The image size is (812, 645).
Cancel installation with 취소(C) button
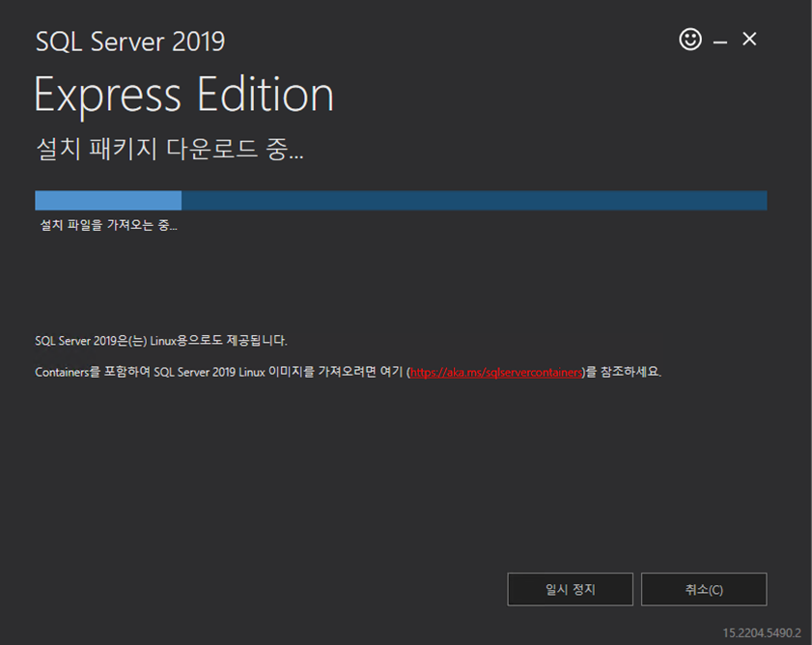click(704, 589)
